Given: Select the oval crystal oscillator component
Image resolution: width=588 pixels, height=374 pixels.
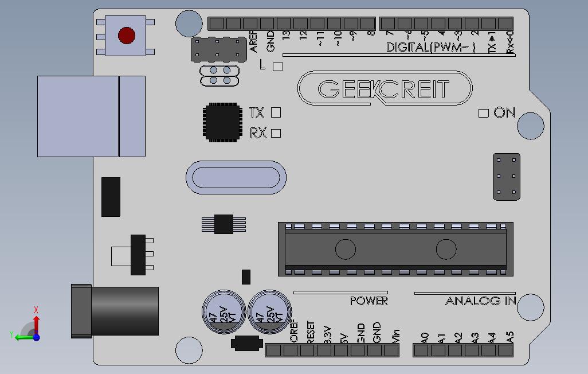Looking at the screenshot, I should pos(236,177).
